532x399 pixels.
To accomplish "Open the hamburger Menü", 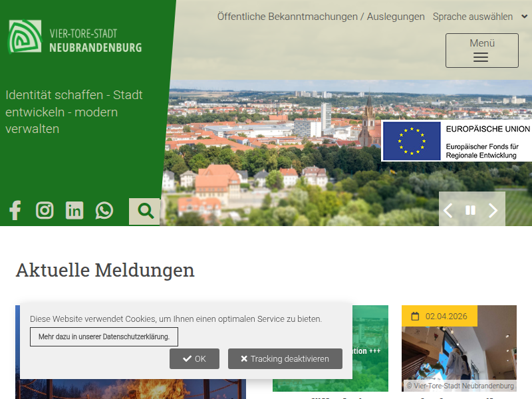I will coord(481,50).
